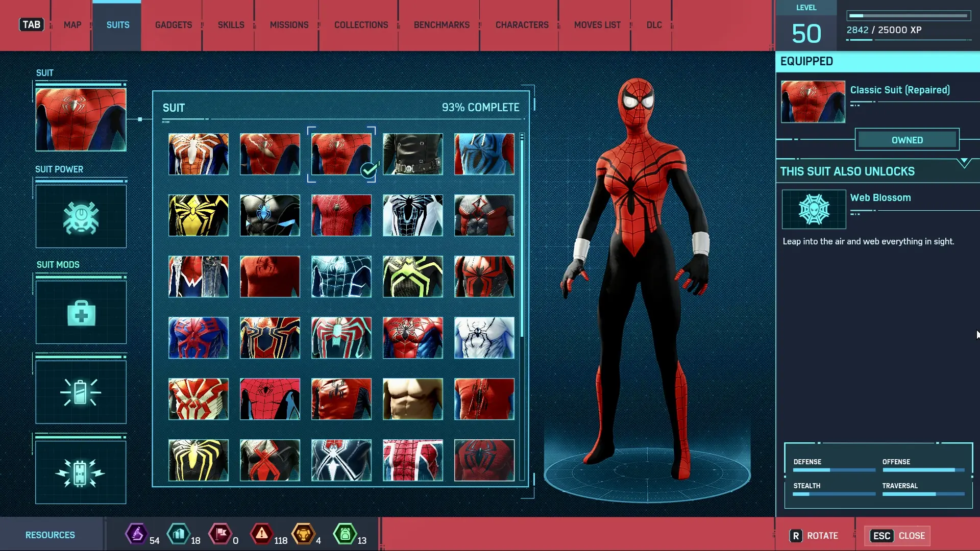
Task: Open the medkit suit mod slot
Action: 81,312
